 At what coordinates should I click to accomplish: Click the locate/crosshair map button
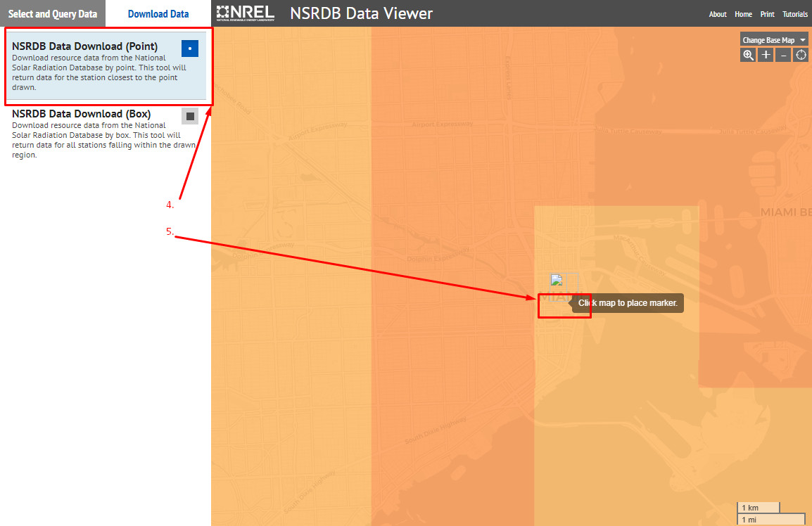pyautogui.click(x=801, y=55)
